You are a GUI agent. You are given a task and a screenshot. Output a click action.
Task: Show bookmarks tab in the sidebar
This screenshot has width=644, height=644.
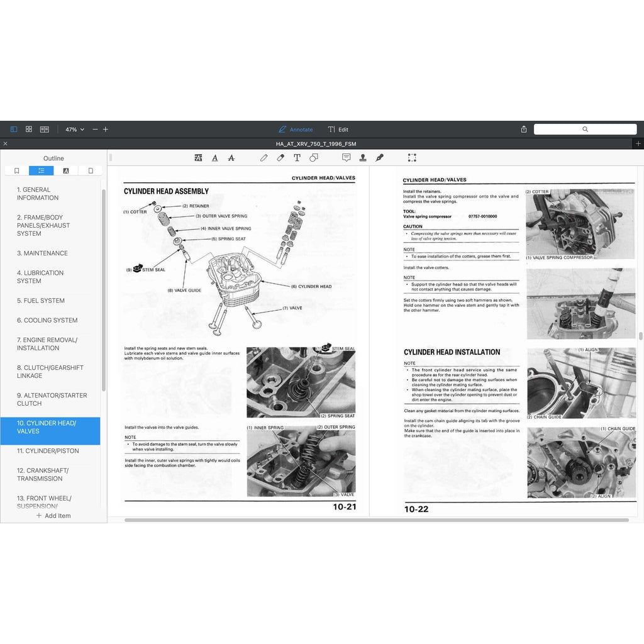tap(16, 170)
